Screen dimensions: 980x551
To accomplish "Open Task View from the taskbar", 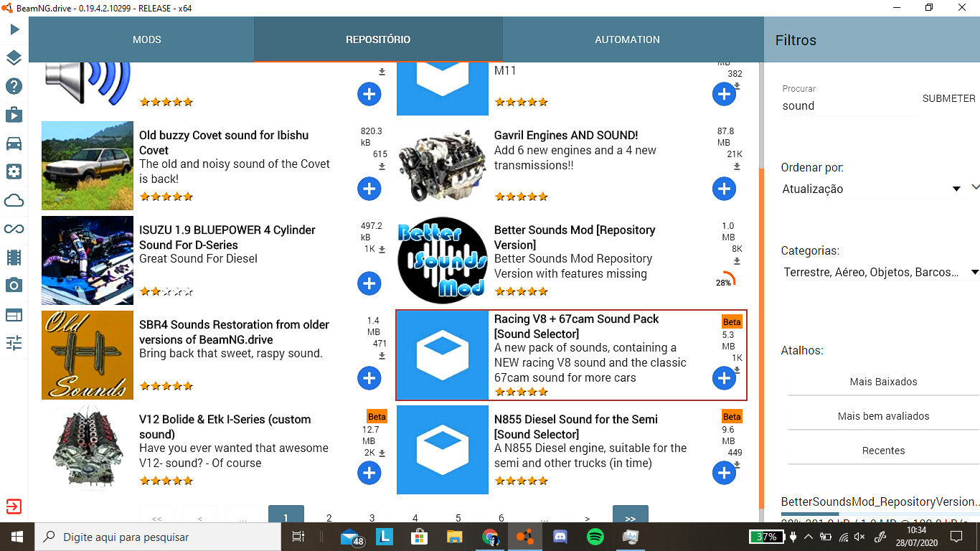I will 299,537.
